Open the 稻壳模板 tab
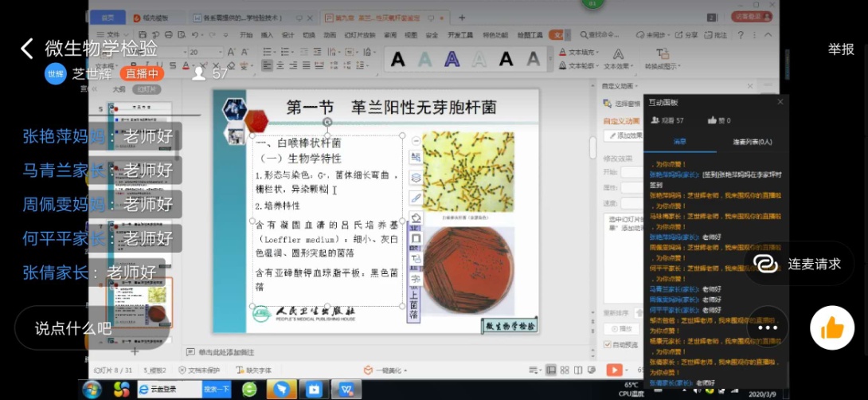This screenshot has width=868, height=400. tap(151, 18)
